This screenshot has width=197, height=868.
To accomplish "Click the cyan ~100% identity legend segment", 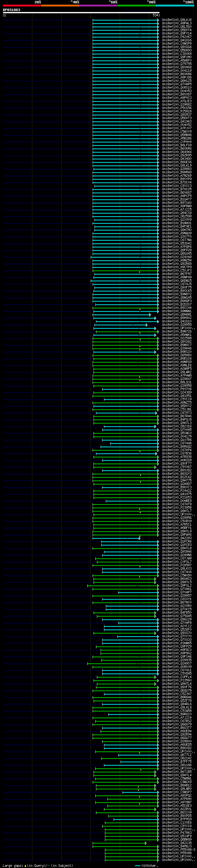I will 175,6.
